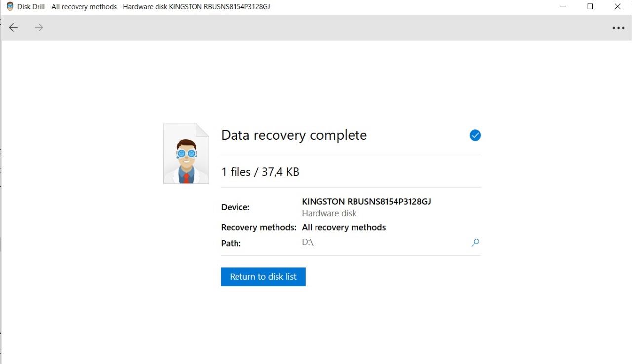Click the blue recovery complete checkmark
This screenshot has height=364, width=632.
click(475, 135)
